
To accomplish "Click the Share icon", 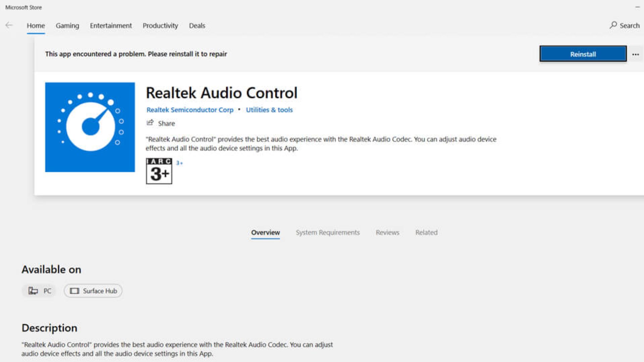I will pos(150,123).
